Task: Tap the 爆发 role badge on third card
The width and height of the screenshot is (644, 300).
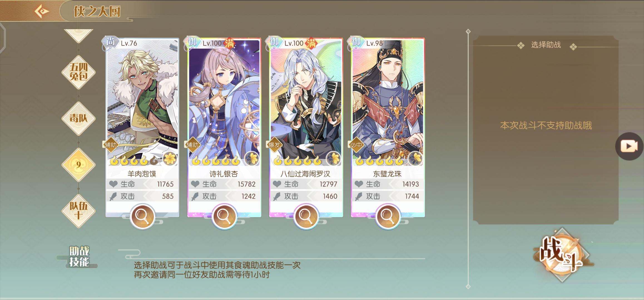Action: click(x=274, y=145)
